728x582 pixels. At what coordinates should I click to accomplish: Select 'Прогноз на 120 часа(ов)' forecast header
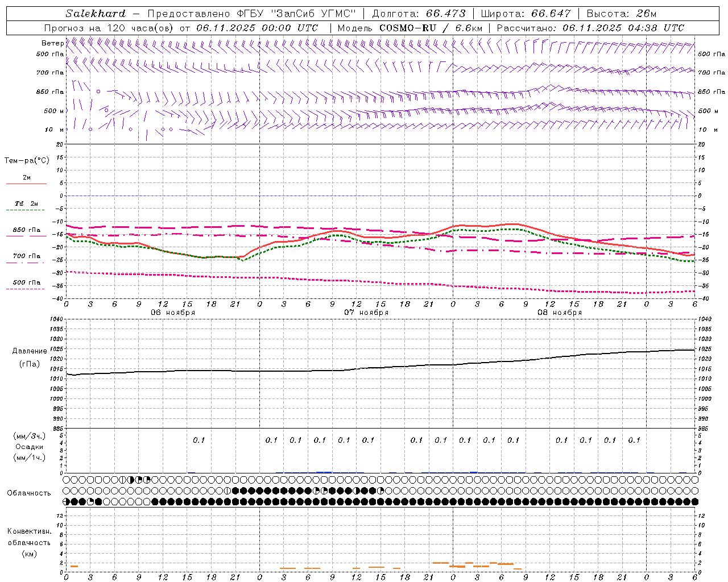pyautogui.click(x=109, y=28)
